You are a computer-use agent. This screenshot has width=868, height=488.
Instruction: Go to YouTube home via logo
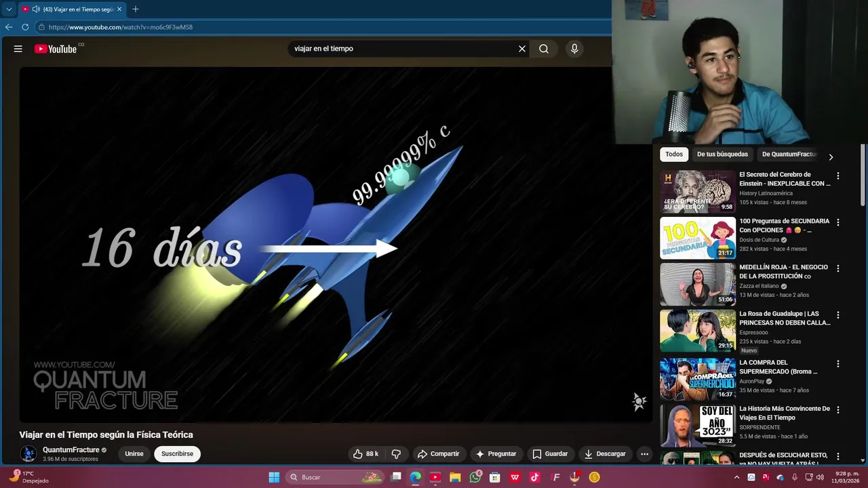[x=56, y=49]
